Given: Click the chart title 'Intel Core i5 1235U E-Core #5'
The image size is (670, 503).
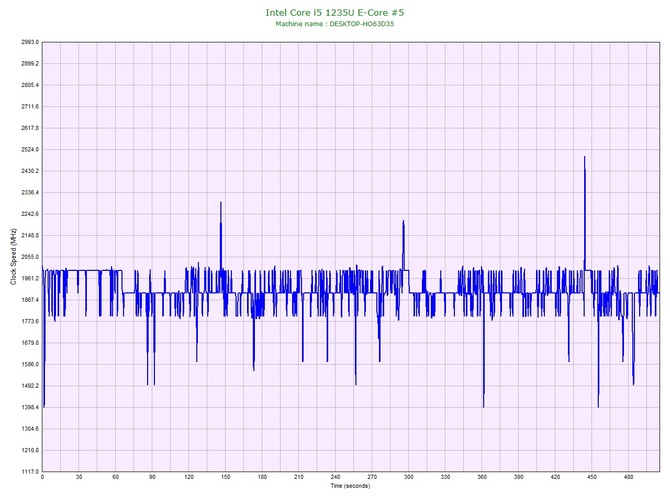Looking at the screenshot, I should point(335,12).
